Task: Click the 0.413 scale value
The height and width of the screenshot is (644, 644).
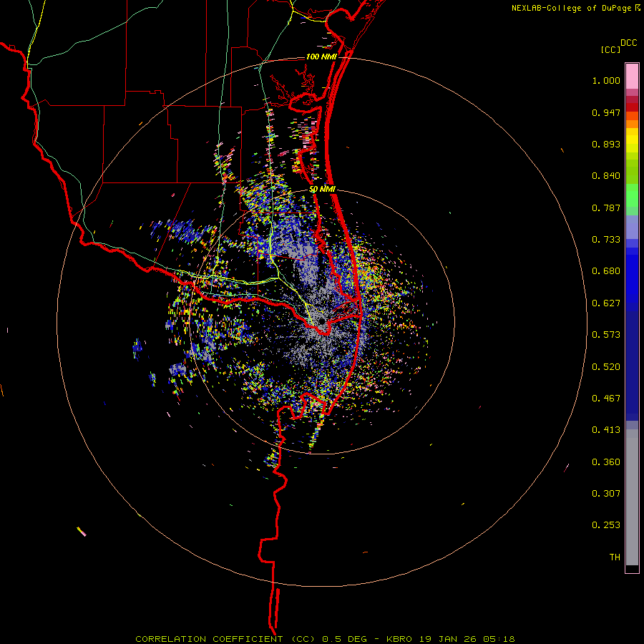Action: coord(606,430)
